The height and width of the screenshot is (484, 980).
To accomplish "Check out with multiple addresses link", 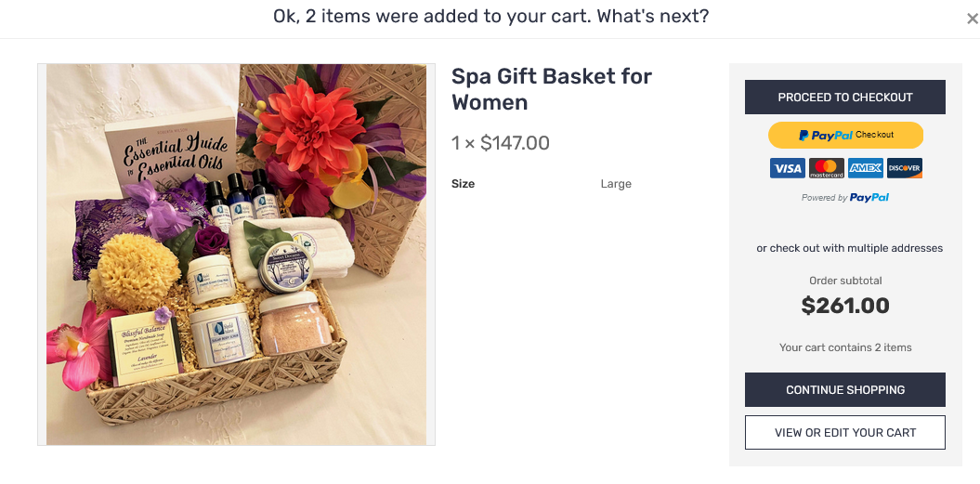I will [x=849, y=248].
